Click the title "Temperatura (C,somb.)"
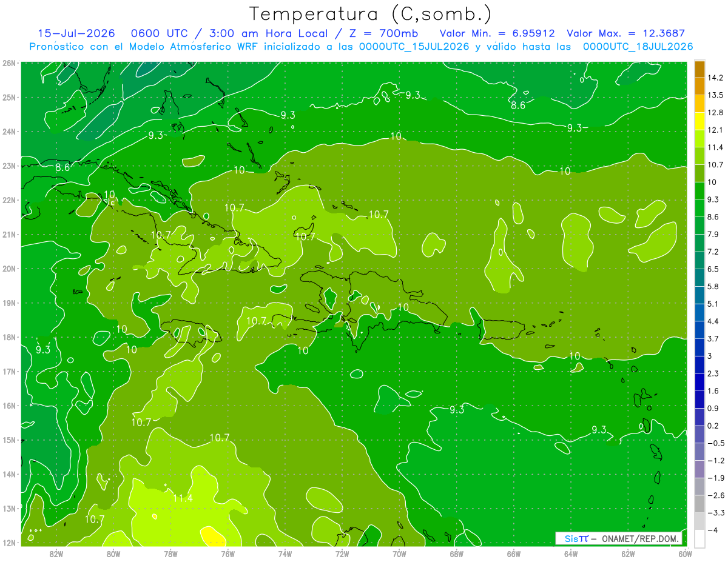The width and height of the screenshot is (728, 562). click(370, 14)
